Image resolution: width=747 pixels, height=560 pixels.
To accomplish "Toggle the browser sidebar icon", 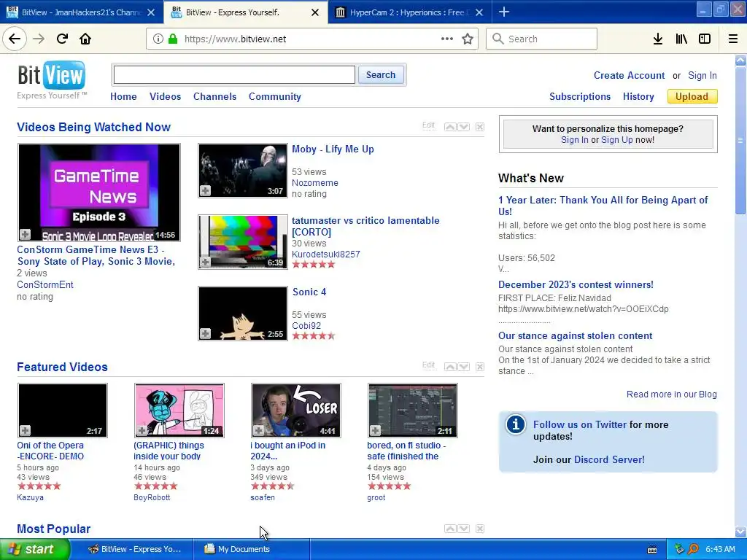I will (705, 39).
